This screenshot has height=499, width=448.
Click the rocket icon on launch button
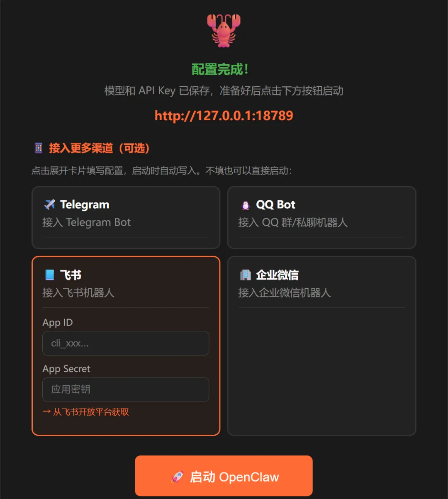[x=177, y=477]
